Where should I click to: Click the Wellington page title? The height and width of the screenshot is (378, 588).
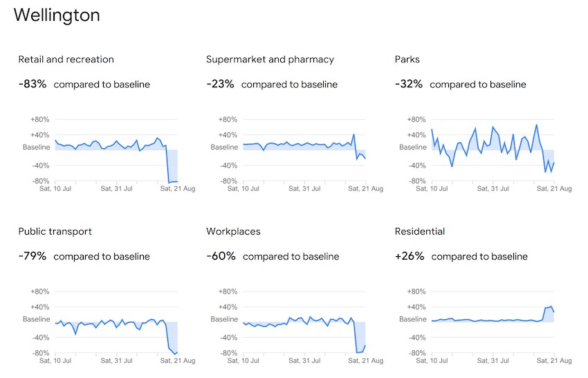[x=57, y=15]
